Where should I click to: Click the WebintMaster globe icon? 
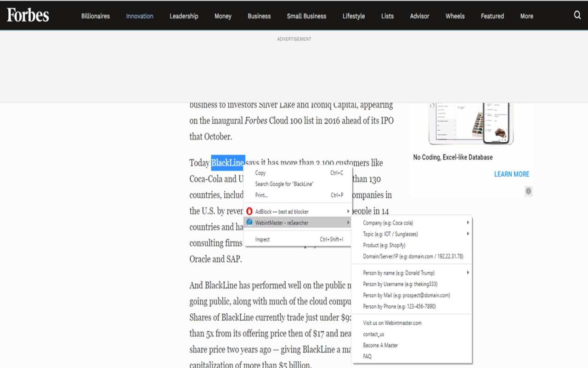pos(249,223)
